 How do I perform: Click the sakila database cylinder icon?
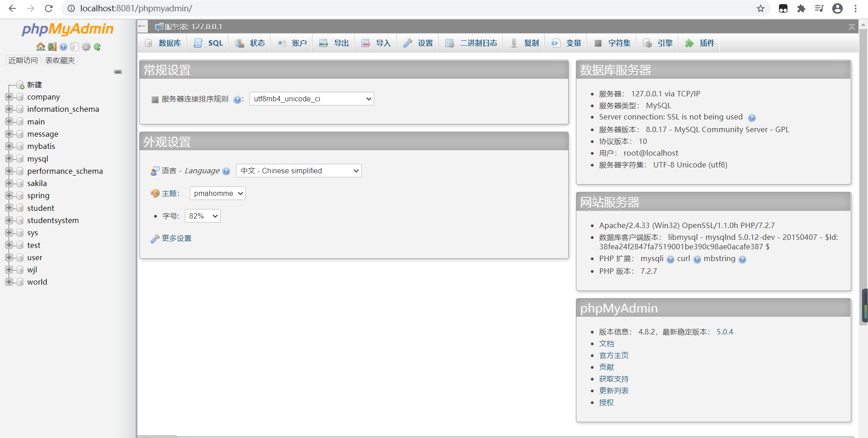(20, 183)
